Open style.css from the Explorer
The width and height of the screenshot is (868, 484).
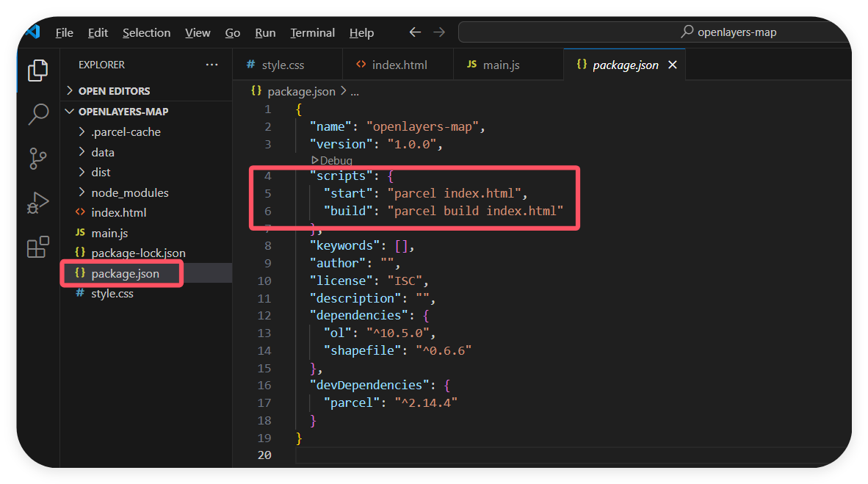[x=112, y=292]
